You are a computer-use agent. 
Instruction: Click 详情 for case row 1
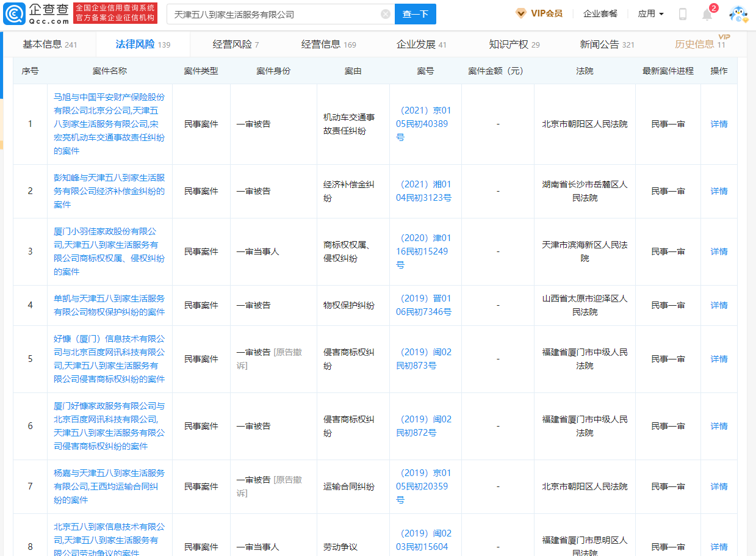tap(719, 124)
